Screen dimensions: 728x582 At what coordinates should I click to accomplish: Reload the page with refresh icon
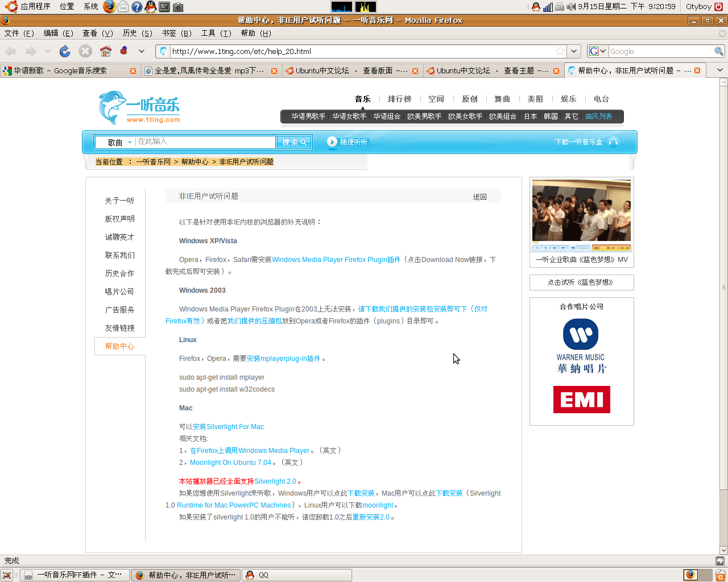(x=65, y=51)
